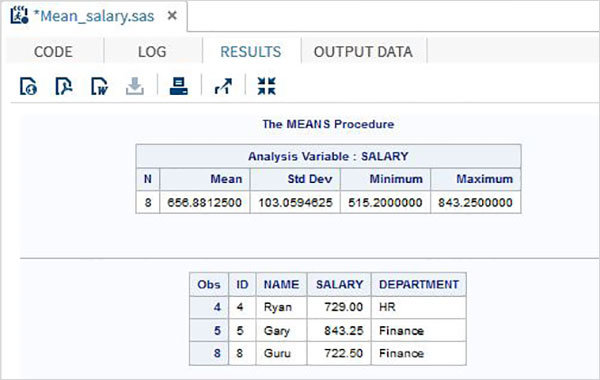The height and width of the screenshot is (380, 600).
Task: Print the results with printer icon
Action: (179, 86)
